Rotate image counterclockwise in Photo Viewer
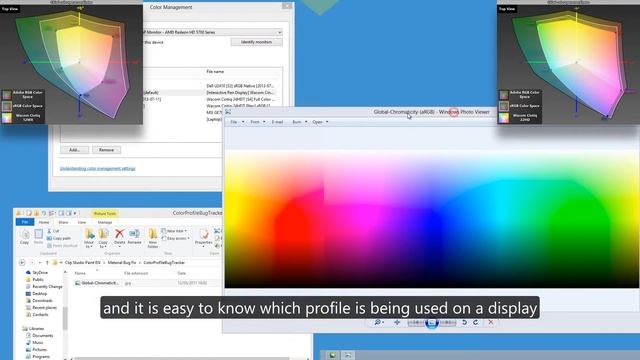Image resolution: width=640 pixels, height=360 pixels. point(464,322)
